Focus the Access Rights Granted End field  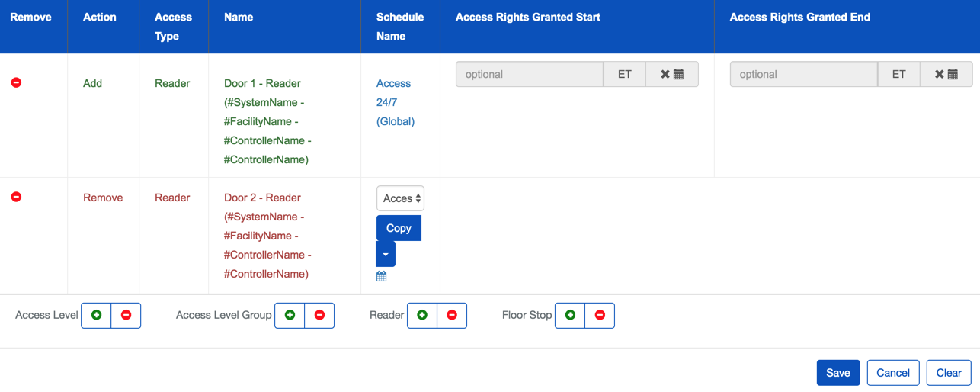[804, 74]
